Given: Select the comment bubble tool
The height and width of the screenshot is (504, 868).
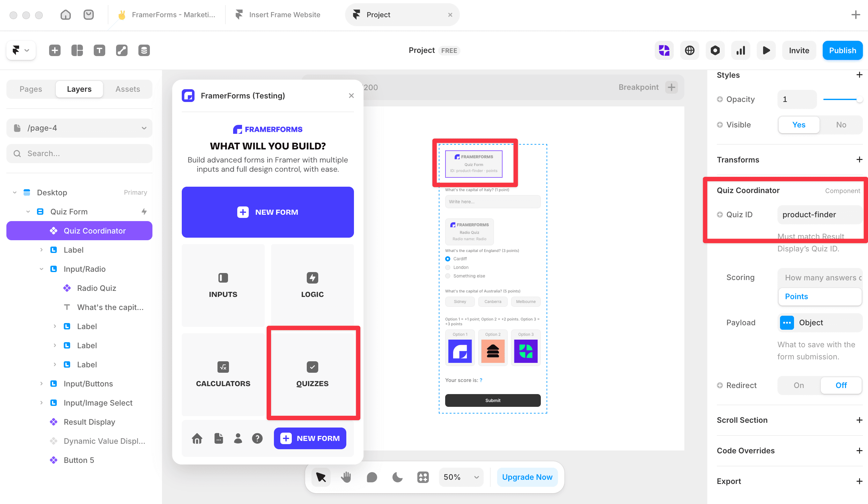Looking at the screenshot, I should [371, 477].
